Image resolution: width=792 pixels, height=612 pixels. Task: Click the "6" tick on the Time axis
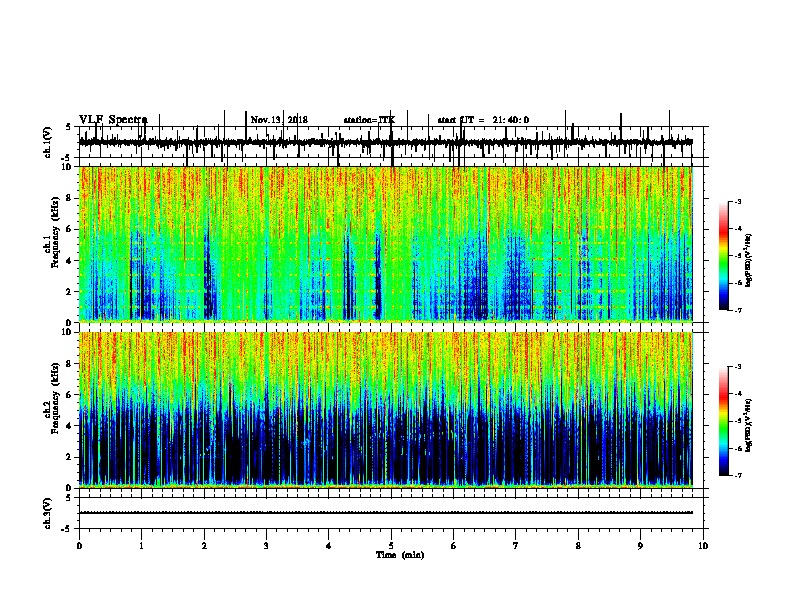(454, 546)
